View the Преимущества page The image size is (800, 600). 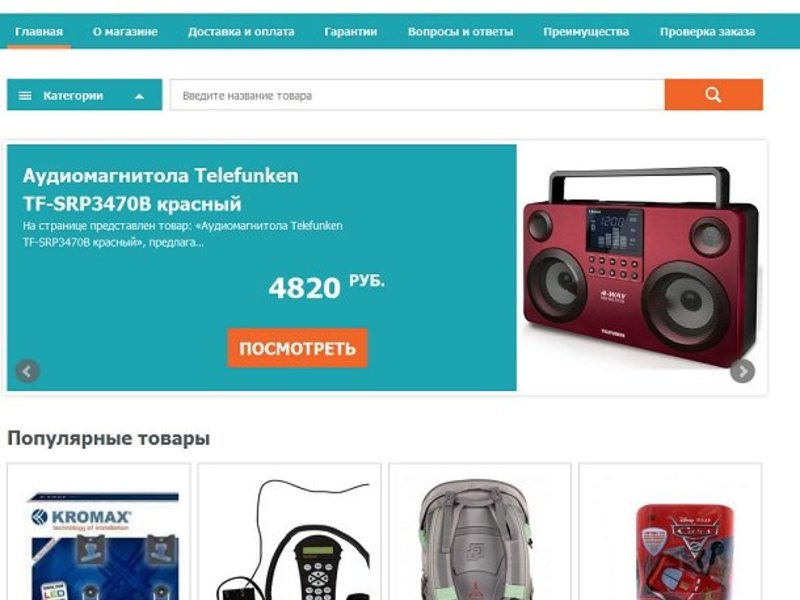click(x=586, y=32)
